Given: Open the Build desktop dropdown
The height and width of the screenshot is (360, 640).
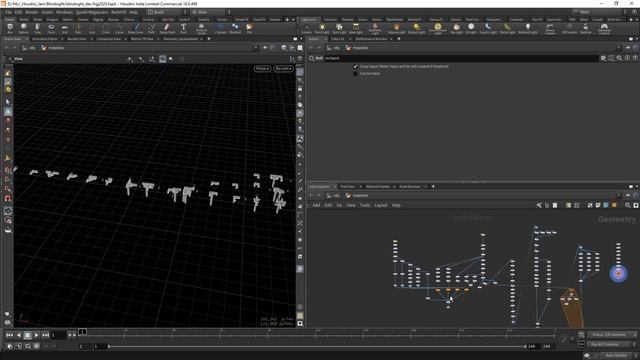Looking at the screenshot, I should click(x=167, y=12).
